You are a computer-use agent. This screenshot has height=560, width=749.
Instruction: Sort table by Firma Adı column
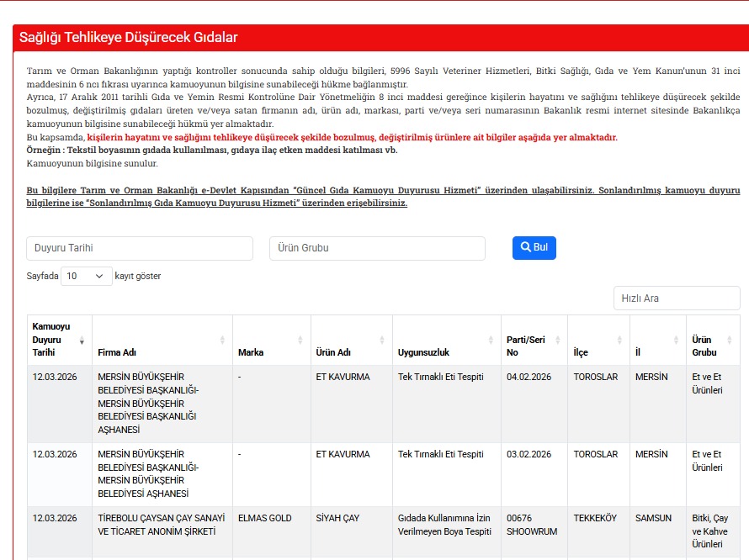click(162, 340)
